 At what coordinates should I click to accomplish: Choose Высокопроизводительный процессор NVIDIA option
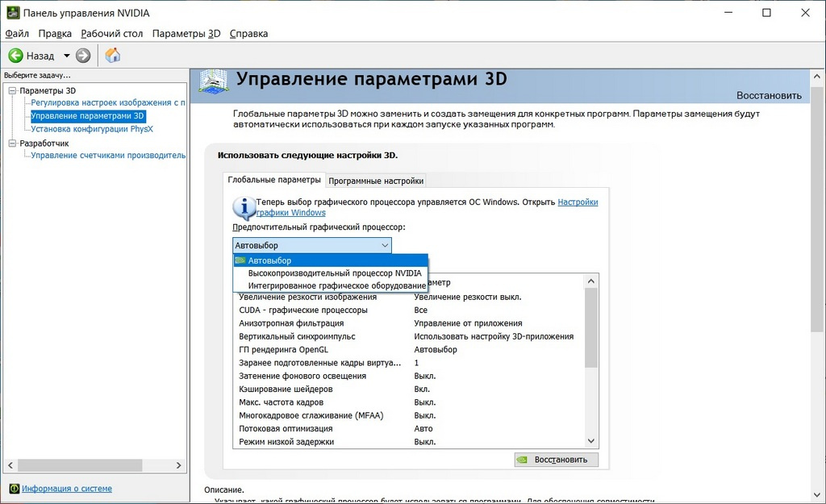[331, 273]
